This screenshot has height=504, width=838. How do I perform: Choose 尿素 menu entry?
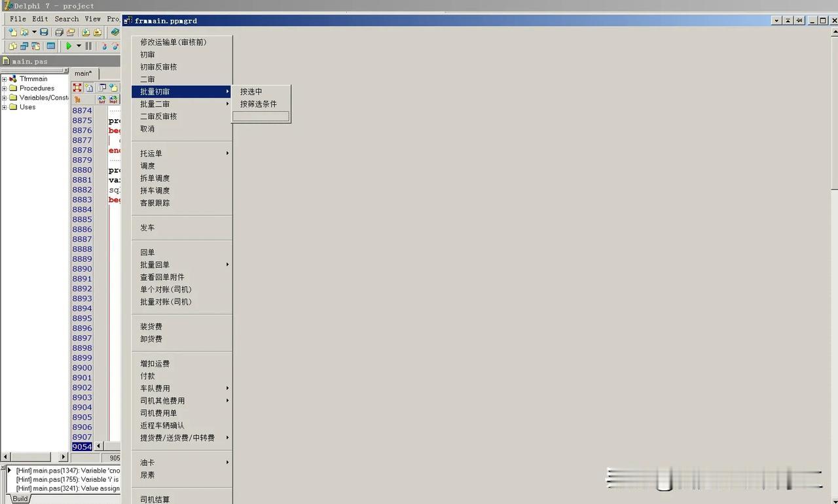coord(182,475)
